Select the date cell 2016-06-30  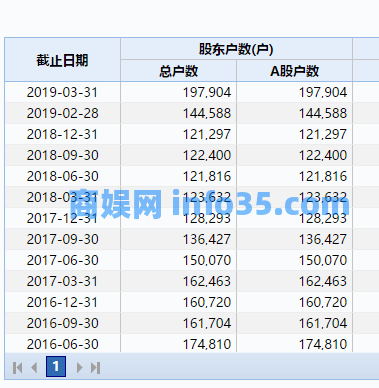pos(62,344)
